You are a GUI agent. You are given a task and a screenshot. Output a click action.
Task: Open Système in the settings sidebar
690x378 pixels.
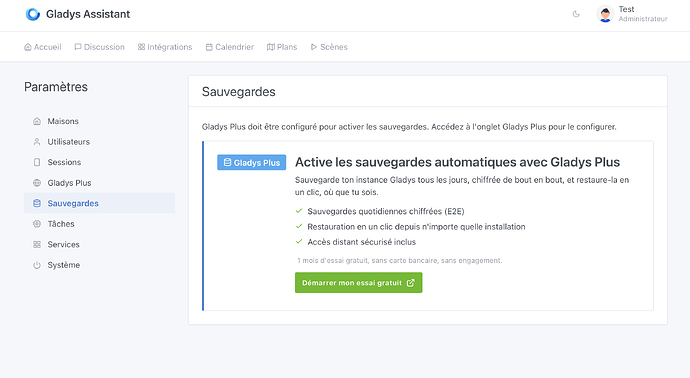[99, 265]
